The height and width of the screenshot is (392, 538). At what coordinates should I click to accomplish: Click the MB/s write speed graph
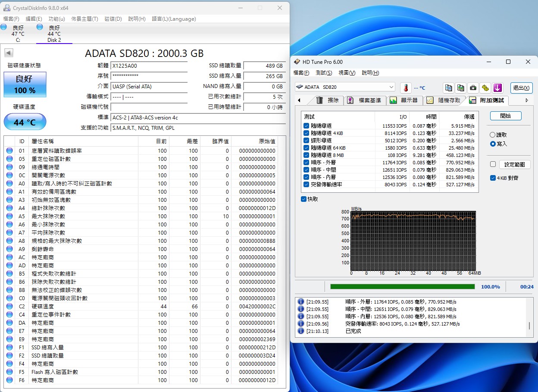click(414, 240)
